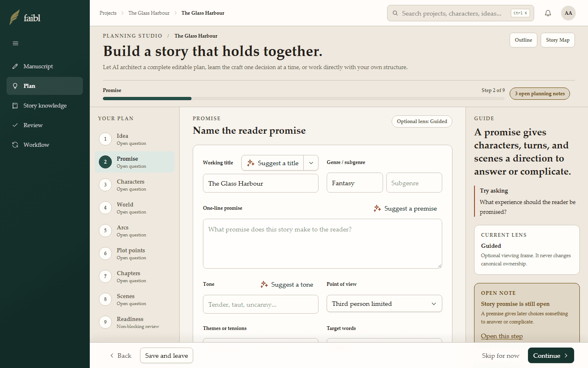Click Optional lens: Guided pill

[422, 121]
